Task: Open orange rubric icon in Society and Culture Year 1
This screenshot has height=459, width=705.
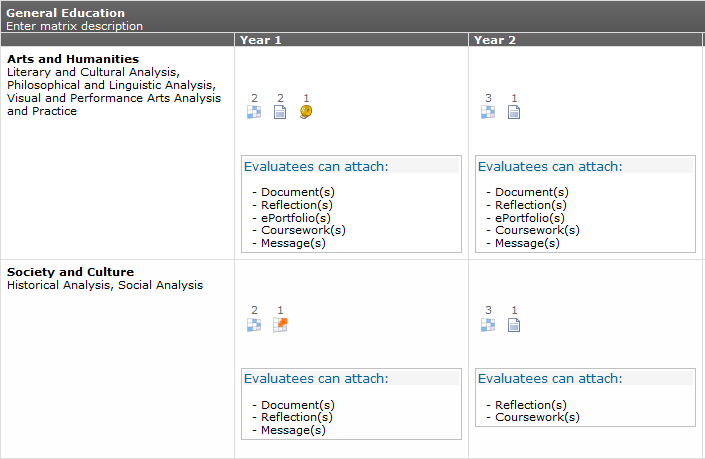Action: [x=280, y=325]
